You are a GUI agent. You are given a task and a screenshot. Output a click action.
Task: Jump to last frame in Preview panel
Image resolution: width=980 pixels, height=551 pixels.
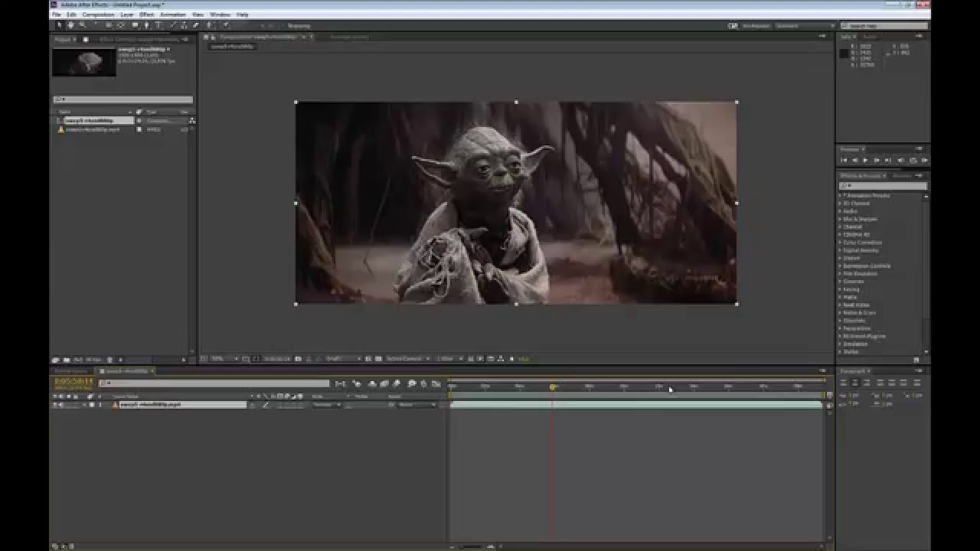887,161
